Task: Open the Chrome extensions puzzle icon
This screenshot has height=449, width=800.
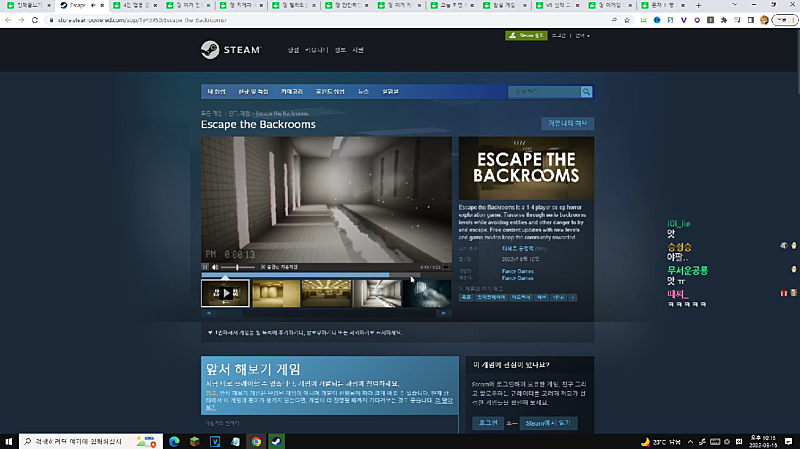Action: (723, 20)
